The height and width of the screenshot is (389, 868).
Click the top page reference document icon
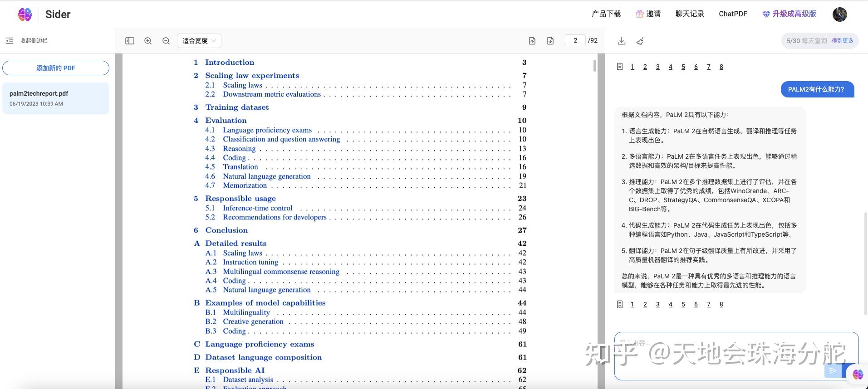620,67
